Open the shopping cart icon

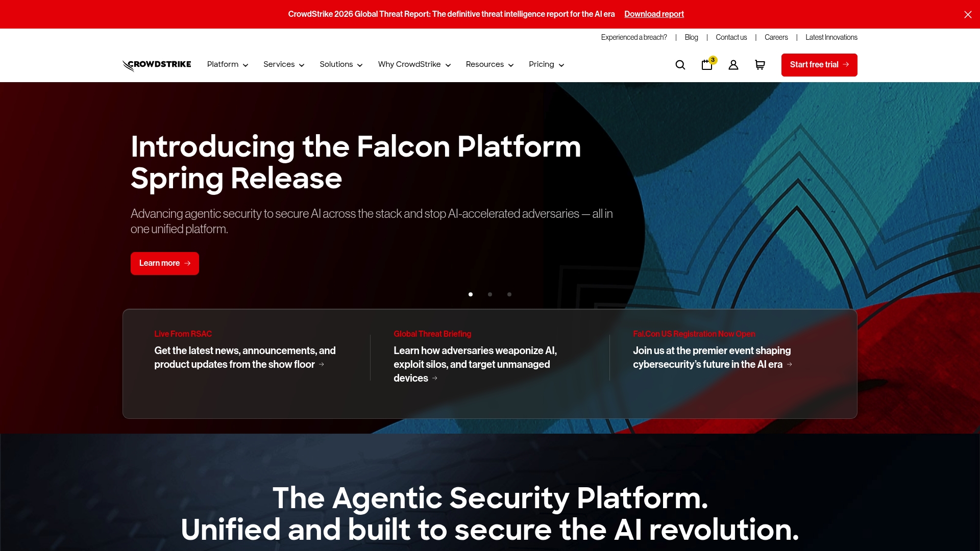pos(760,65)
